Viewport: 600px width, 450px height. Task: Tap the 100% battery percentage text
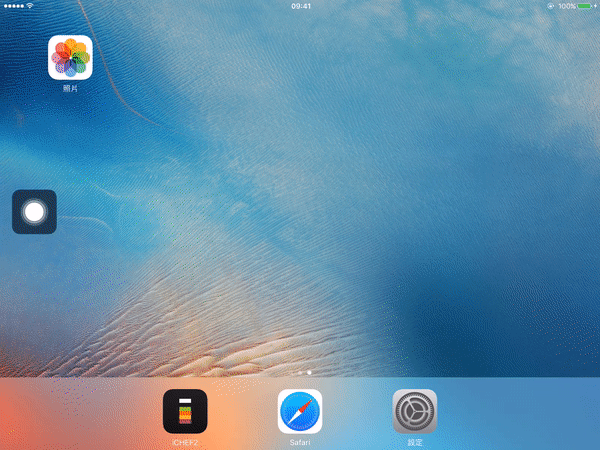click(x=567, y=6)
